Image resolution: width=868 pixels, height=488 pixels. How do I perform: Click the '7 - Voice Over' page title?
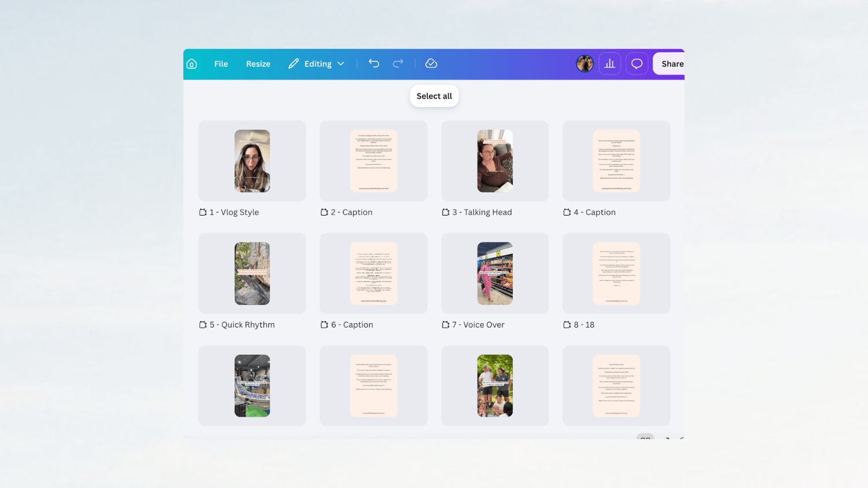click(479, 325)
